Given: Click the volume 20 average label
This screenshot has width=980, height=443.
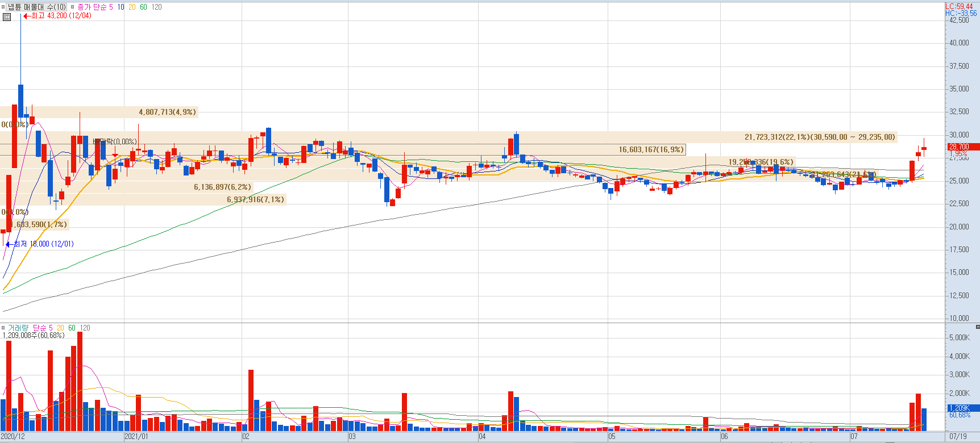Looking at the screenshot, I should pos(60,328).
